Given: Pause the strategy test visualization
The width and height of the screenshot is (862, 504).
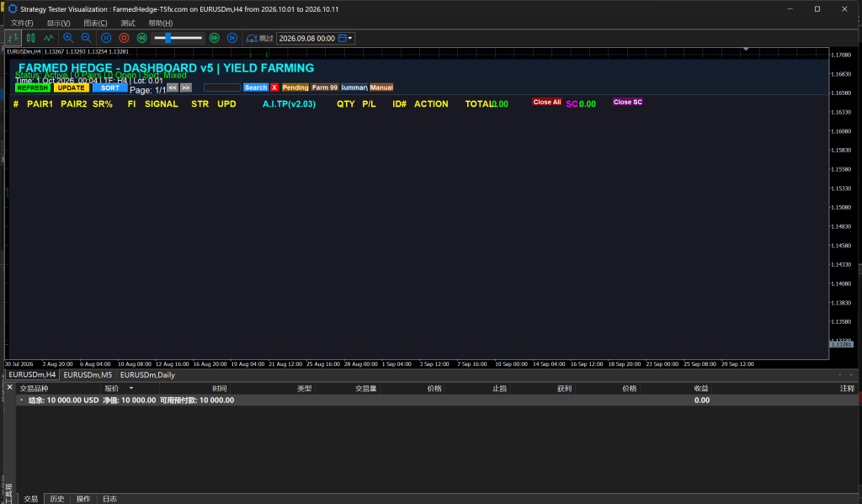Looking at the screenshot, I should [x=106, y=38].
